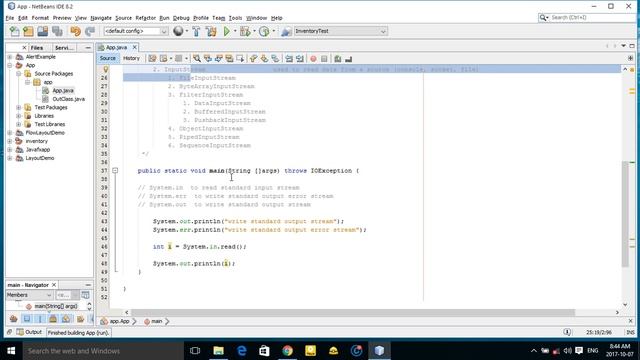The height and width of the screenshot is (360, 640).
Task: Switch to the History view button
Action: [131, 58]
